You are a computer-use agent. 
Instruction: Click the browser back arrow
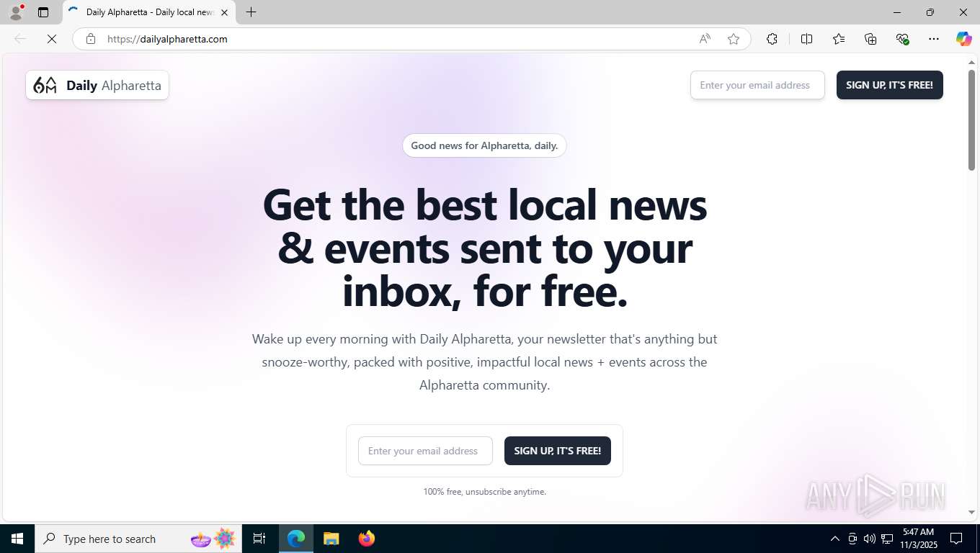tap(20, 39)
